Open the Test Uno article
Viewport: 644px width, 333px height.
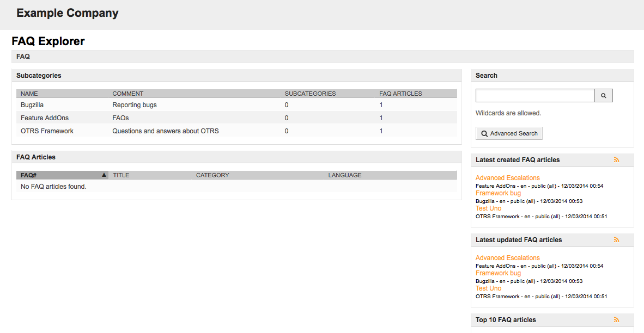(x=488, y=208)
